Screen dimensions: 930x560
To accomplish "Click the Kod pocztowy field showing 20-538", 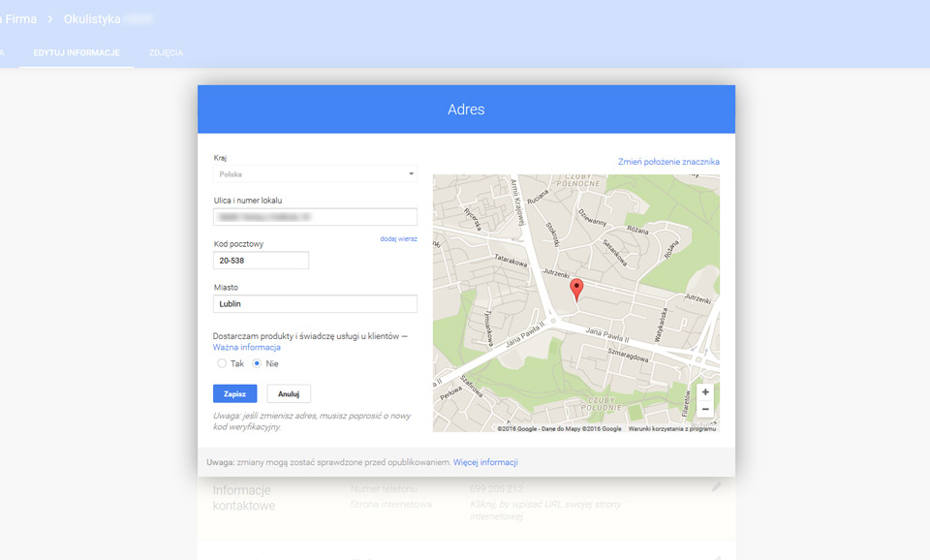I will pos(261,261).
